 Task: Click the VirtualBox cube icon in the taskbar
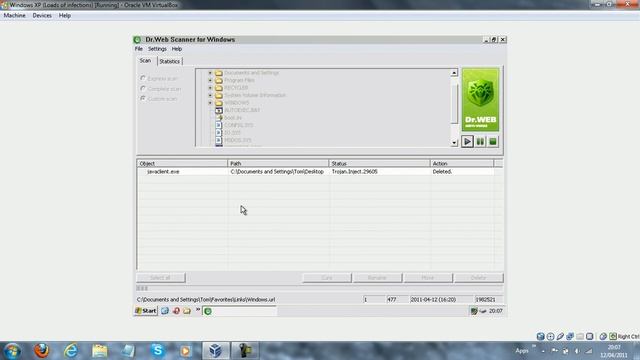coord(216,351)
